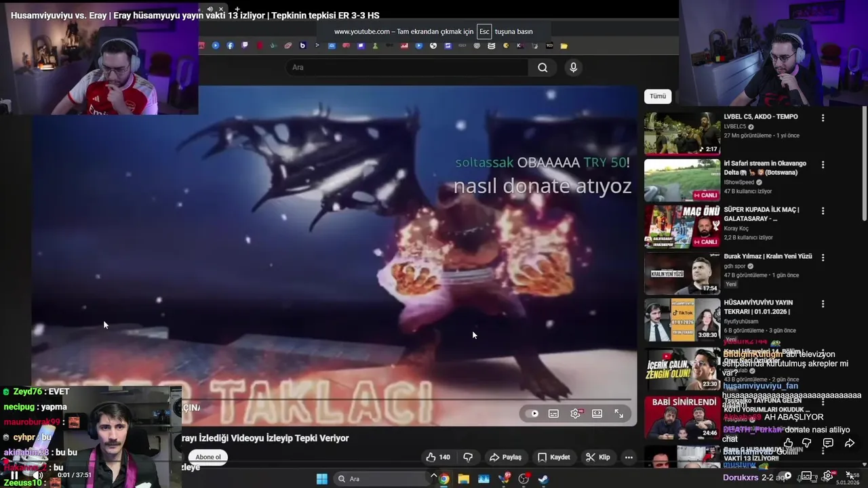Viewport: 868px width, 488px height.
Task: Show hidden tray icons chevron
Action: (x=434, y=475)
